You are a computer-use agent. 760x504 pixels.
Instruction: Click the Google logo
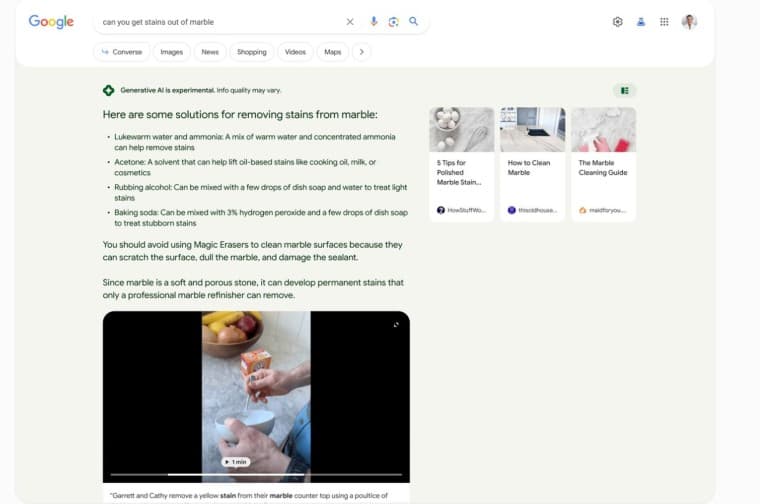click(51, 21)
